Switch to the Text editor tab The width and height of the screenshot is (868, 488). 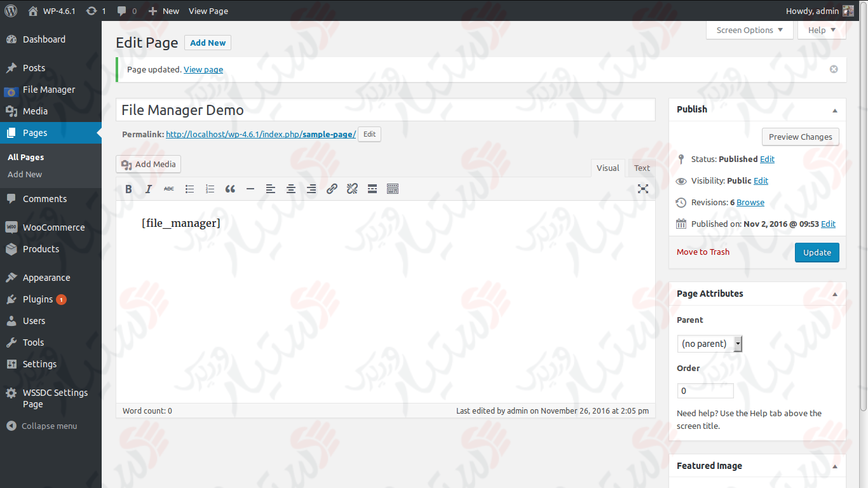(x=642, y=168)
